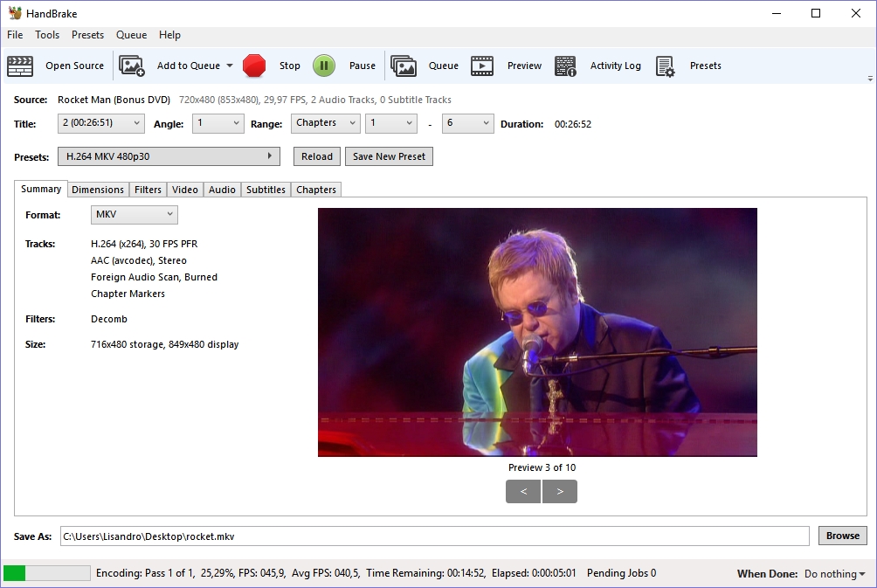Click the Browse button

tap(843, 536)
